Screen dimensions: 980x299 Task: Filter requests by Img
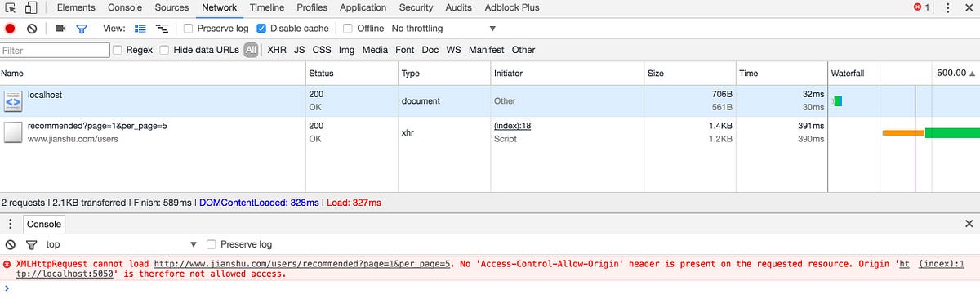tap(347, 50)
